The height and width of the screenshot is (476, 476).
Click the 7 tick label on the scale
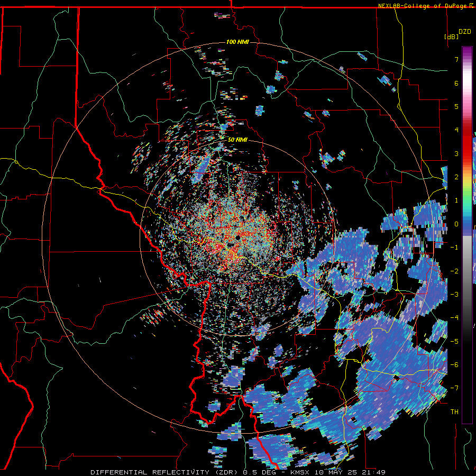tap(456, 59)
